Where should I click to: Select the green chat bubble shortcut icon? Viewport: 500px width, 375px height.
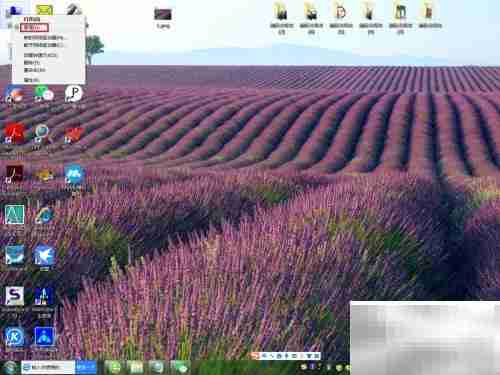tap(44, 93)
